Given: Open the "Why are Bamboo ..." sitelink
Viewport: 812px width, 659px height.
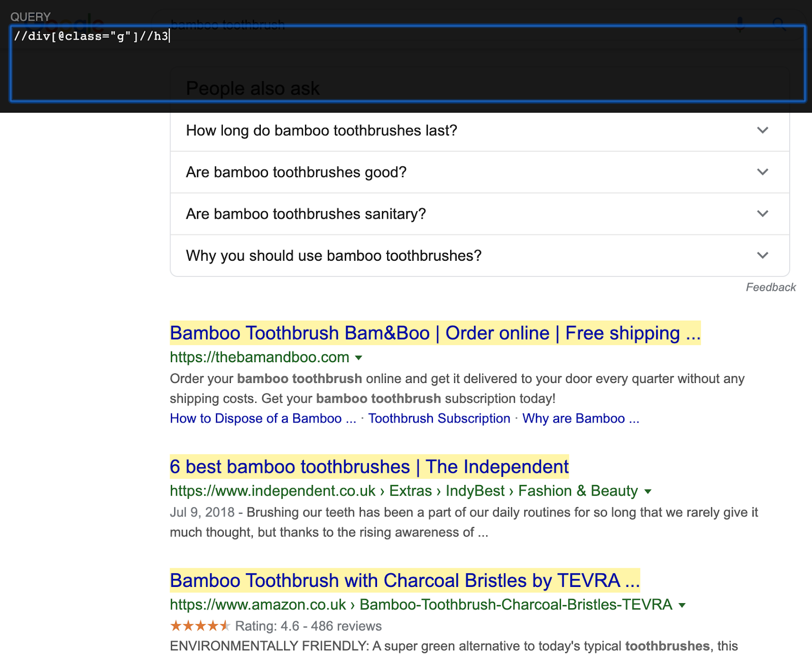Looking at the screenshot, I should (581, 419).
